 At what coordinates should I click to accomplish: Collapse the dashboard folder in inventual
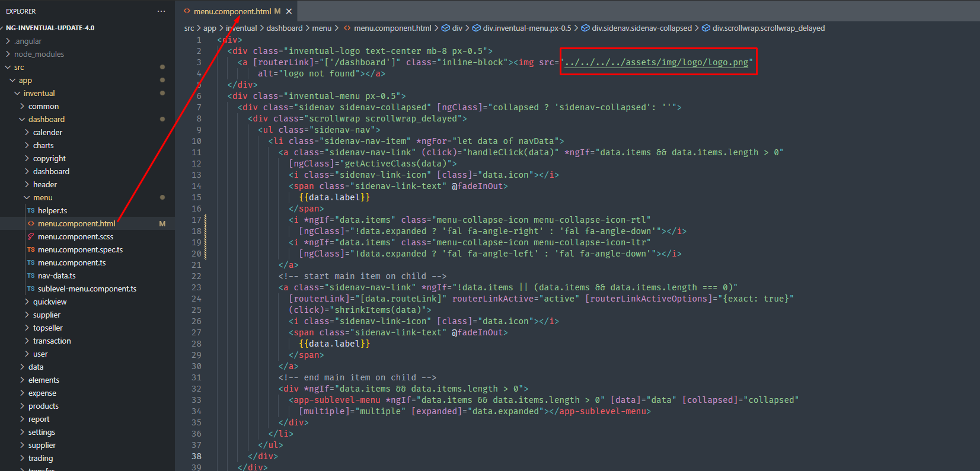(46, 119)
